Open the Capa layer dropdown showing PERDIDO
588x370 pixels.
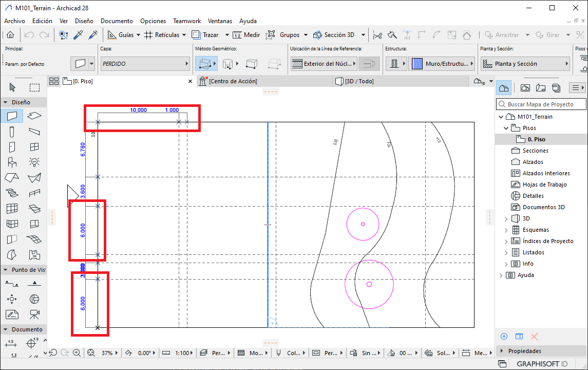tap(145, 64)
